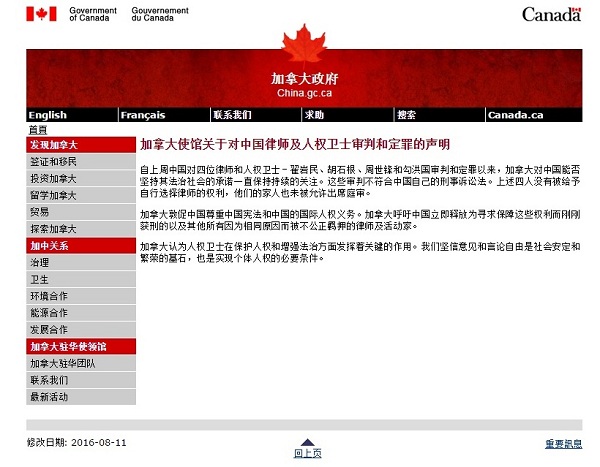Viewport: 600px width, 467px height.
Task: Open the 加拿大驻华使领馆 sidebar section
Action: tap(81, 347)
